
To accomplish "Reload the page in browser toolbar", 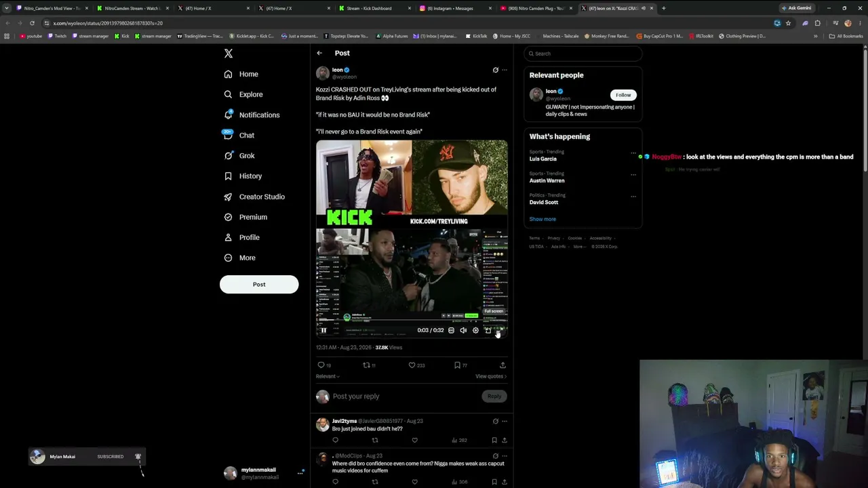I will pyautogui.click(x=32, y=23).
